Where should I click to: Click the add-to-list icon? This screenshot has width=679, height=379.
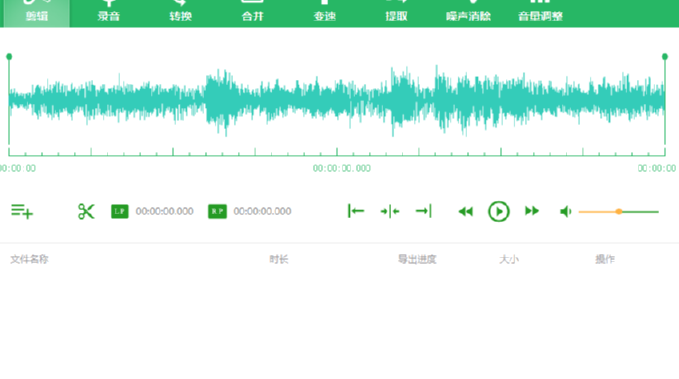(22, 211)
